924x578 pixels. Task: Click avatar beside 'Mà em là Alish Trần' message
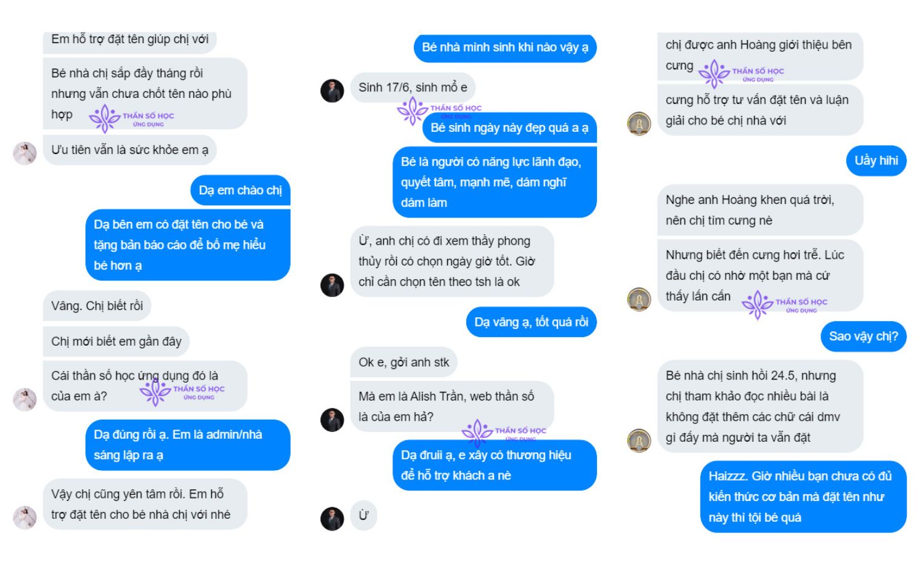[x=332, y=420]
